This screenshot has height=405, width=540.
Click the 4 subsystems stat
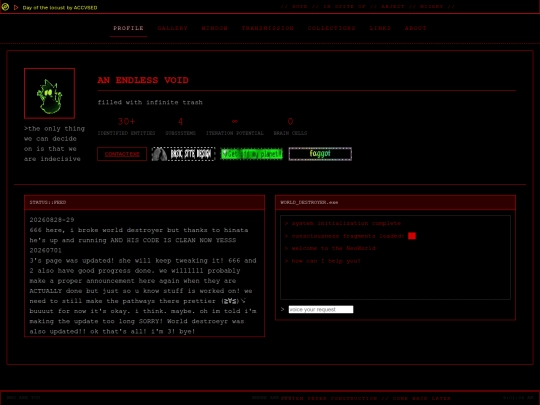180,126
